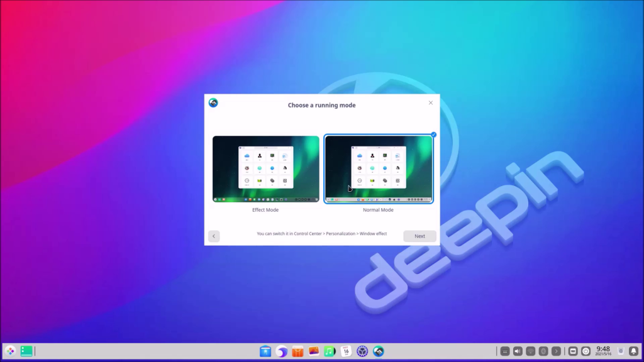Launch the Music app in dock

coord(330,351)
